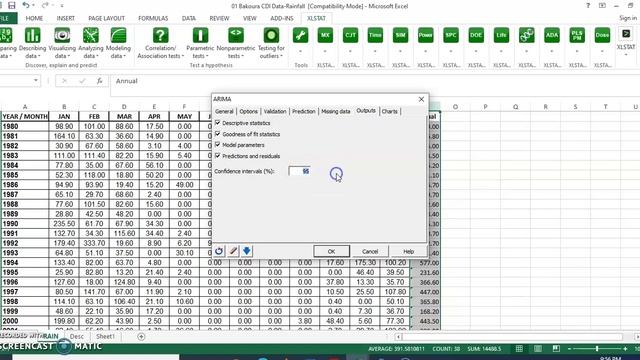Click the XLSTAT DOE module icon

point(476,36)
